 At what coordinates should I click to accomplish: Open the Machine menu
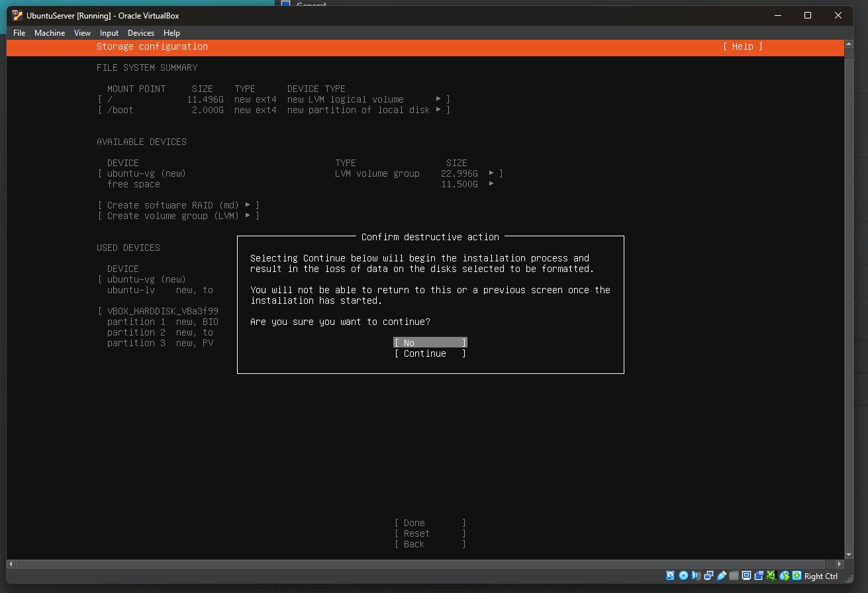point(50,33)
